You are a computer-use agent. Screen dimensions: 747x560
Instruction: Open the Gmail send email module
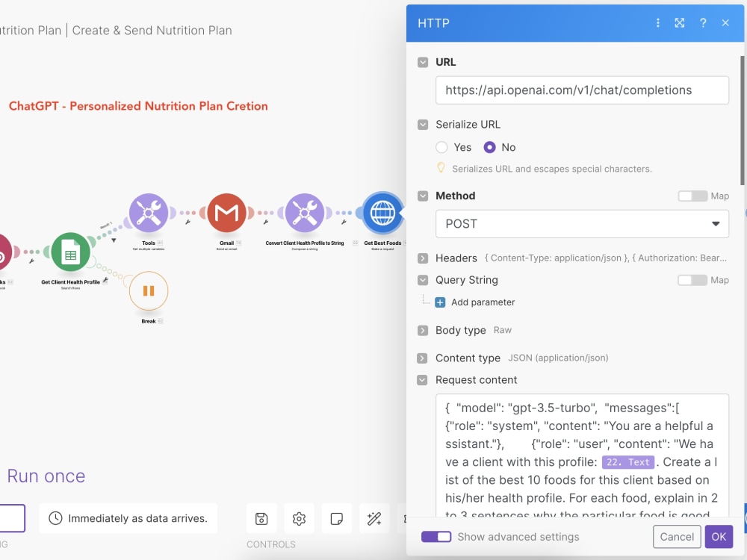coord(227,213)
